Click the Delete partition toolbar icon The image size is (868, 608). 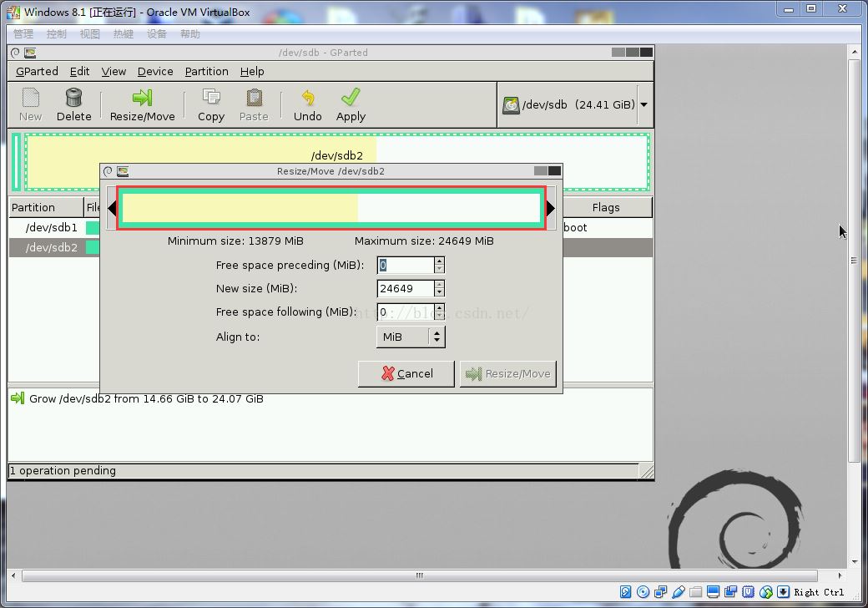[73, 105]
